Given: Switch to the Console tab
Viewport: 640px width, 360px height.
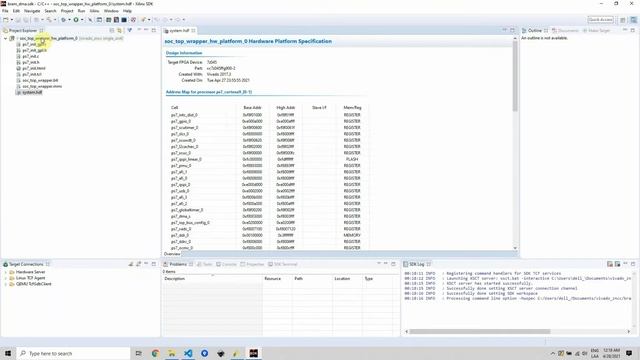Looking at the screenshot, I should click(x=227, y=264).
